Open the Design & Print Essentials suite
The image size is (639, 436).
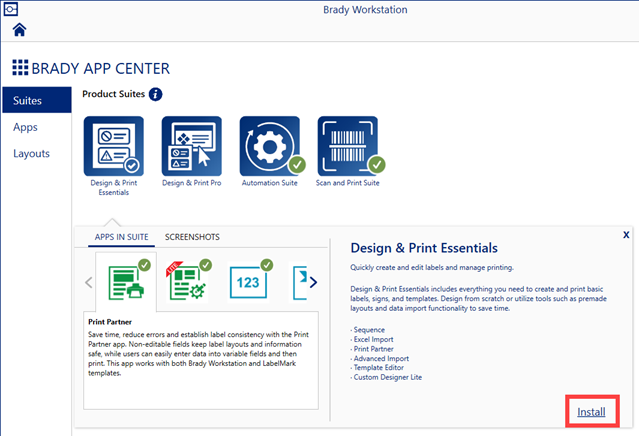(x=113, y=146)
